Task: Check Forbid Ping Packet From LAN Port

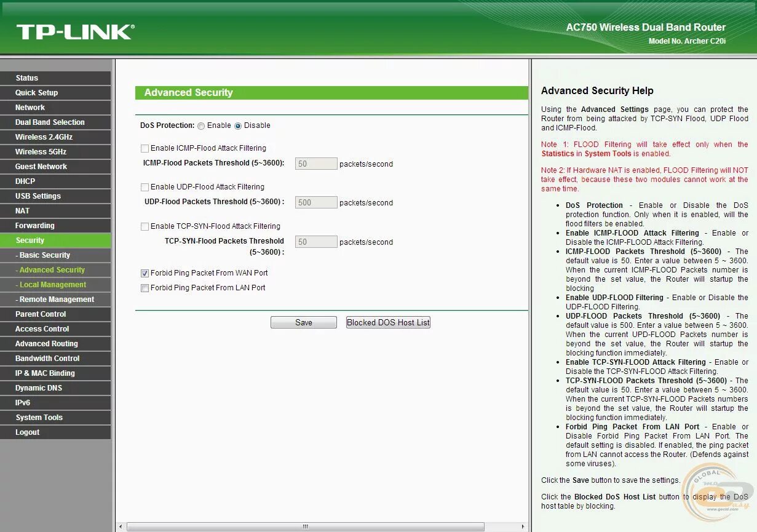Action: click(x=145, y=288)
